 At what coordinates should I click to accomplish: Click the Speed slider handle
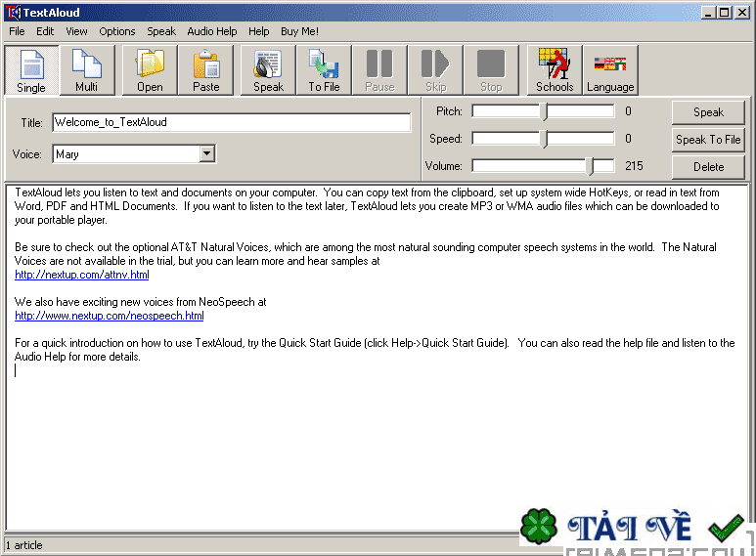tap(545, 139)
